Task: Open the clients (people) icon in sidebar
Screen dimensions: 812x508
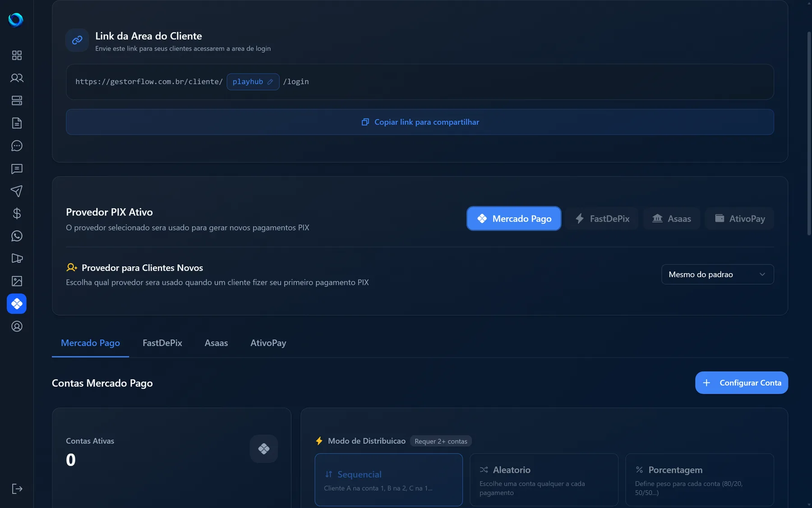Action: point(17,78)
